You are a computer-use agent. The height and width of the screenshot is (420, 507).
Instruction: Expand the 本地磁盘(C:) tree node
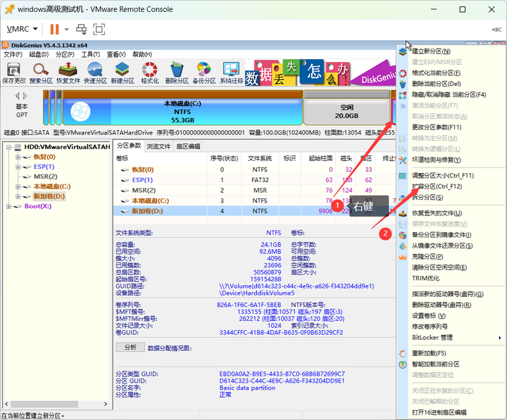click(x=18, y=186)
